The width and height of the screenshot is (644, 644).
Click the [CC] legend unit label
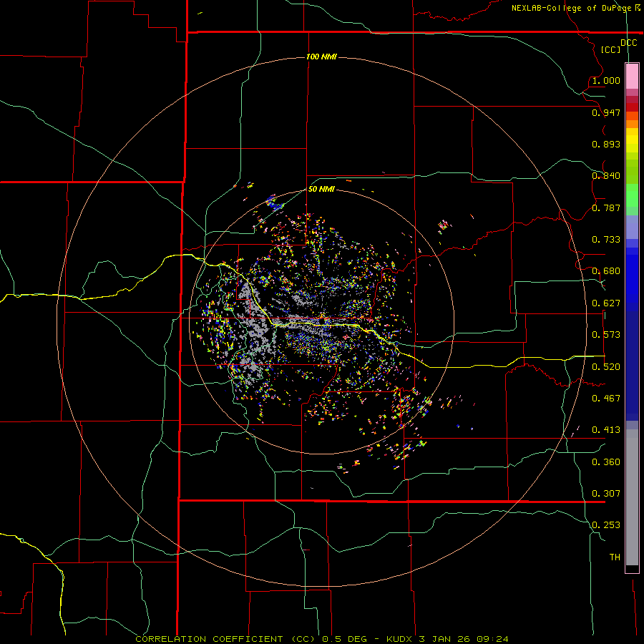coord(610,49)
